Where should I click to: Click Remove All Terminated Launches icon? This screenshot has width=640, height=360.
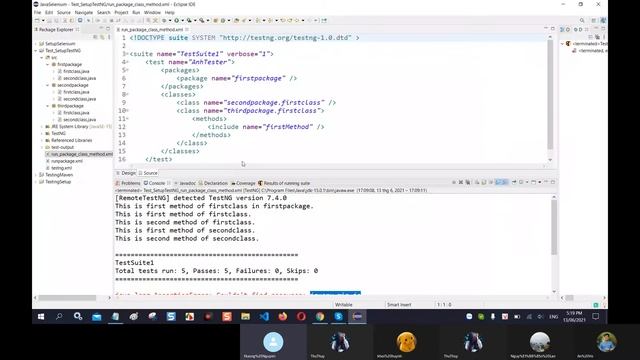coord(468,182)
